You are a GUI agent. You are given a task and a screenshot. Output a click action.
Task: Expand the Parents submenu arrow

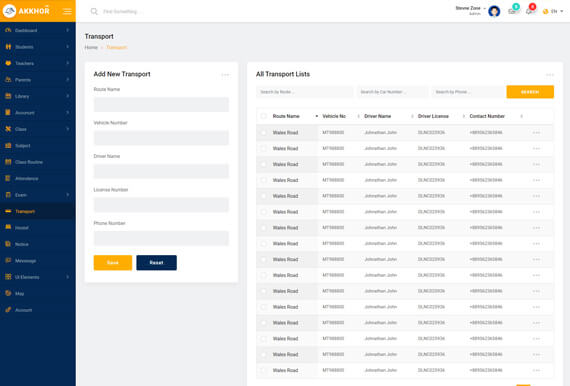pyautogui.click(x=68, y=80)
